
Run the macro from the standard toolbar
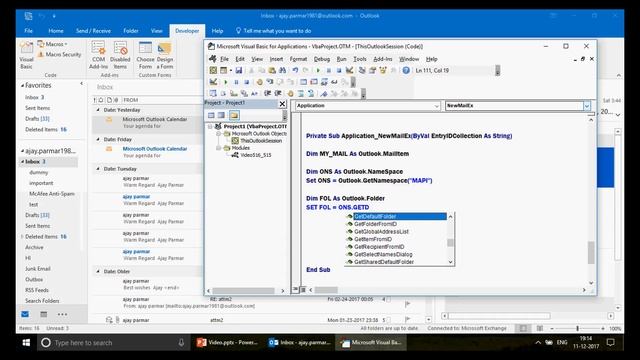coord(318,70)
